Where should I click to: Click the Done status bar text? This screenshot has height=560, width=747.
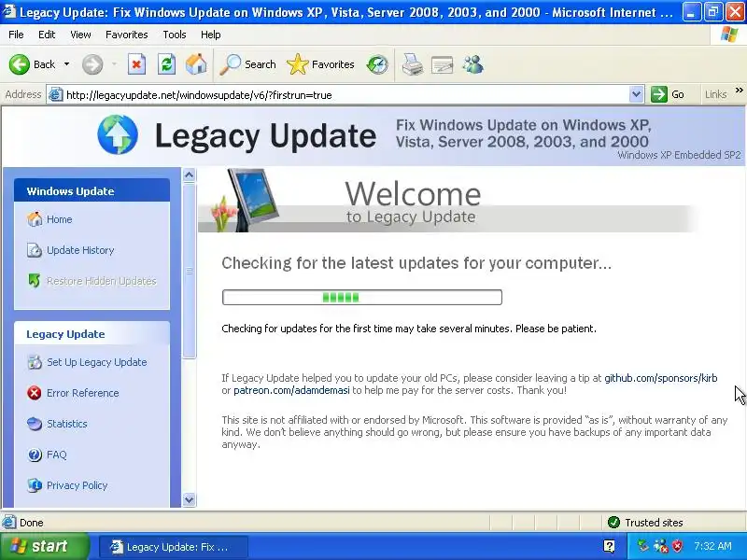pyautogui.click(x=32, y=523)
